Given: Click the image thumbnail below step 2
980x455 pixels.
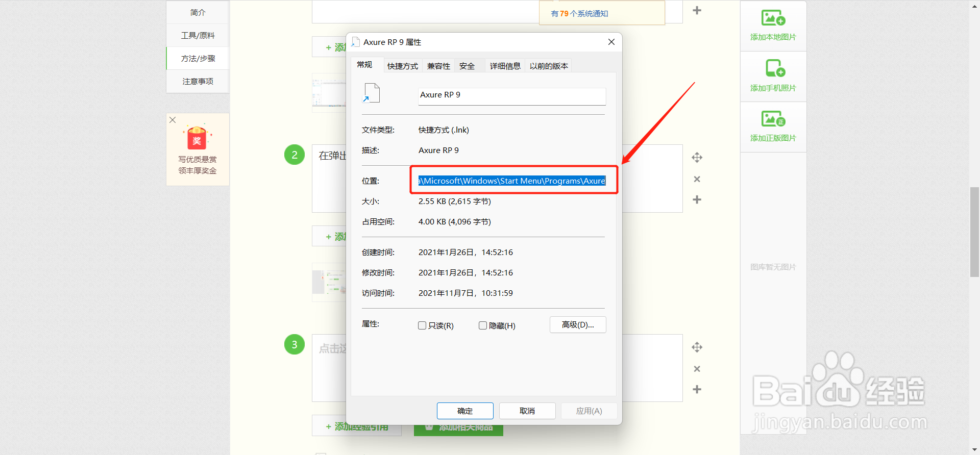Looking at the screenshot, I should tap(329, 282).
